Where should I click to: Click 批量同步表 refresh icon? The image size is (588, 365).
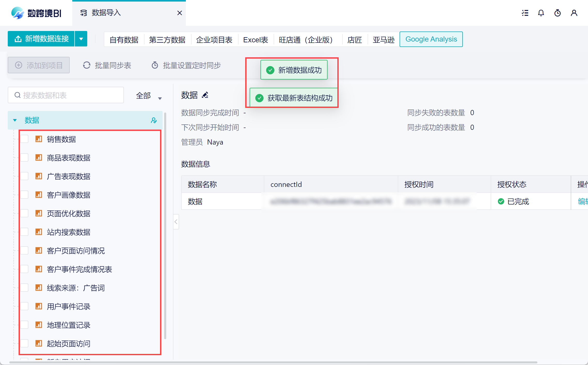click(87, 65)
